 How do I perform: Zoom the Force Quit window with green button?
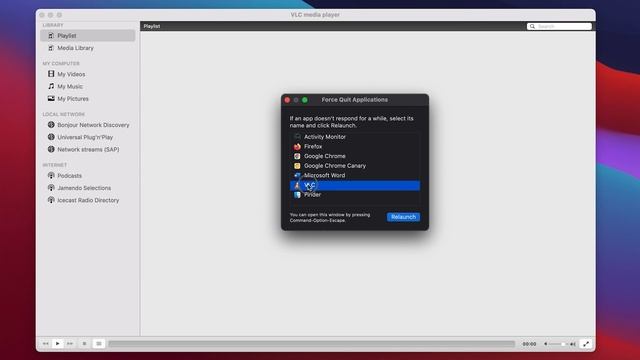coord(305,100)
